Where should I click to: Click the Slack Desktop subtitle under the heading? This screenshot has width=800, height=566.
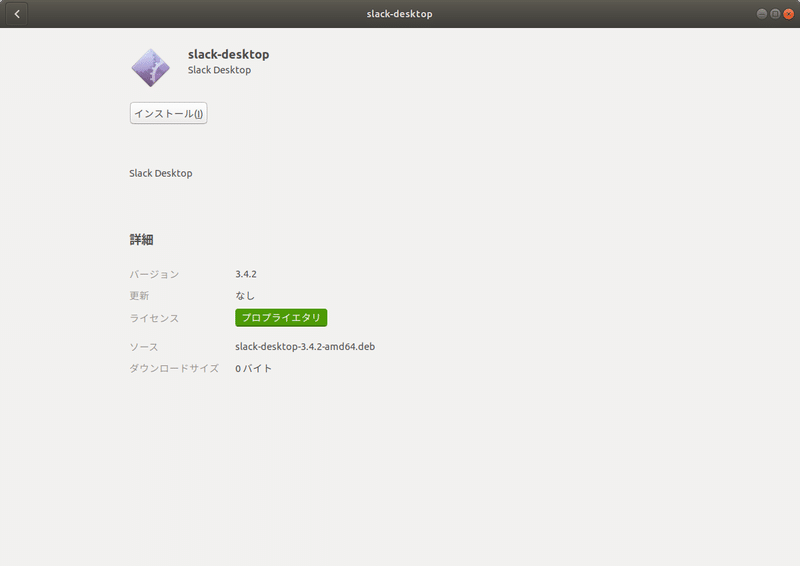tap(219, 70)
